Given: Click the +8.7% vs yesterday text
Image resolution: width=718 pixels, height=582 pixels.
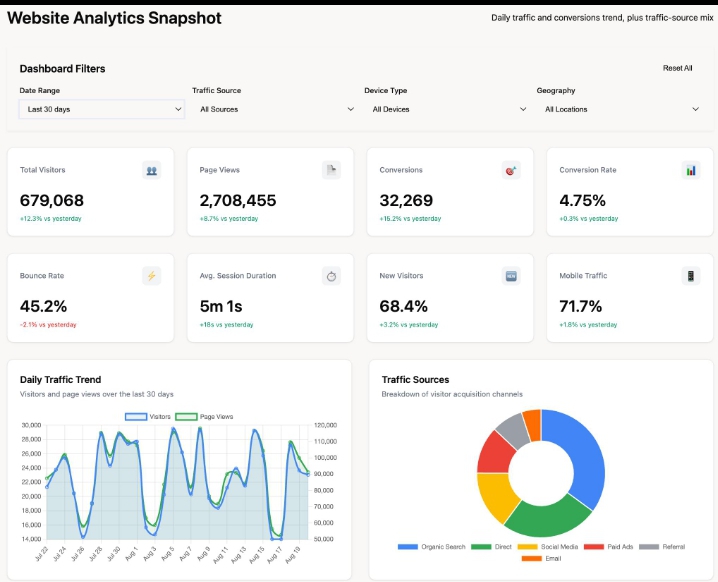Looking at the screenshot, I should [229, 219].
